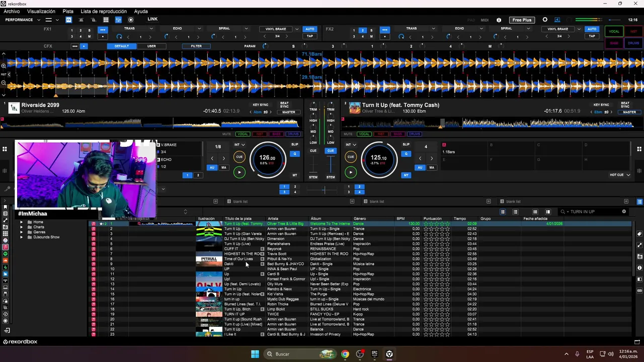Play deck 2 with the green play button

pyautogui.click(x=351, y=172)
